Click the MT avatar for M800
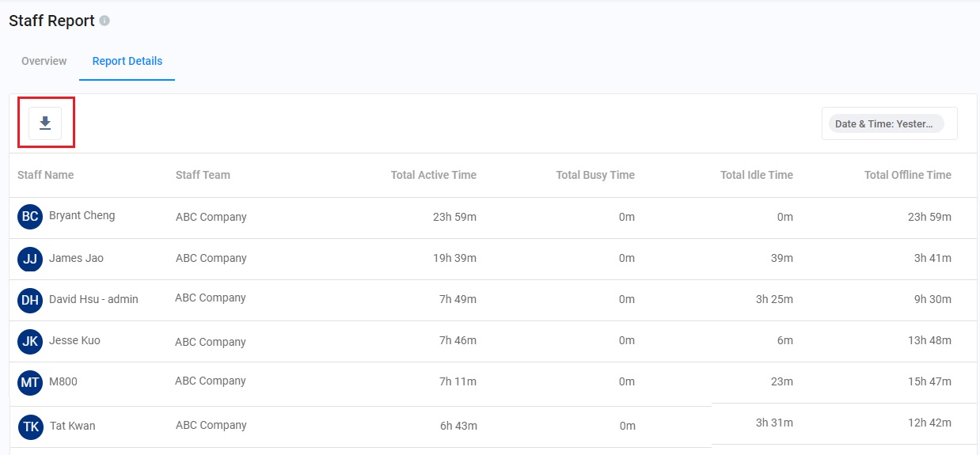 coord(30,383)
